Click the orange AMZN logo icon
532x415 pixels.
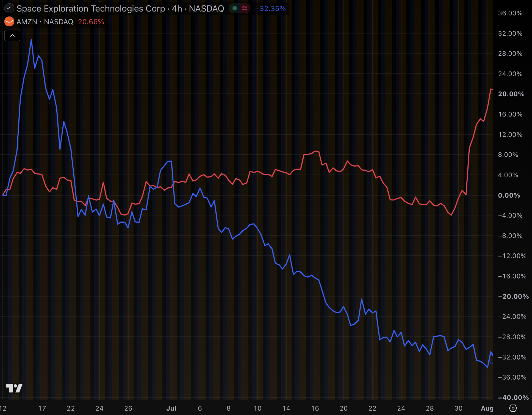(x=9, y=22)
